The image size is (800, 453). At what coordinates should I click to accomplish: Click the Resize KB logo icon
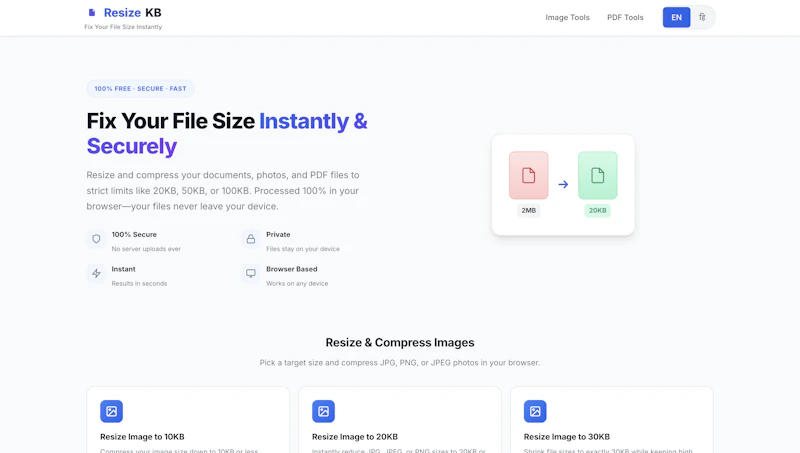click(x=92, y=12)
